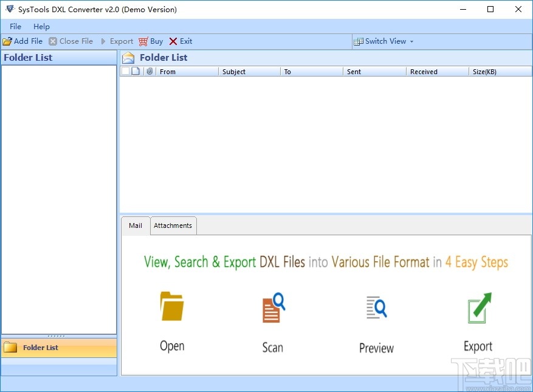The height and width of the screenshot is (392, 533).
Task: Sort by the To column
Action: (312, 71)
